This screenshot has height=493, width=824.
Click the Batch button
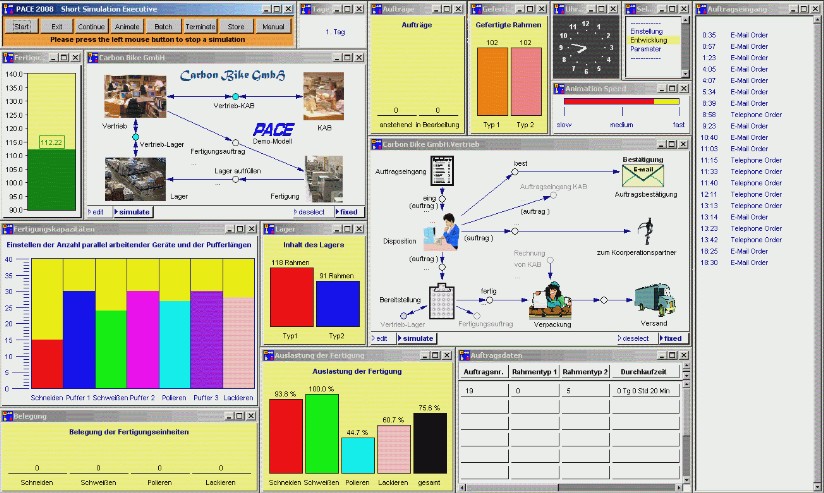[x=163, y=26]
